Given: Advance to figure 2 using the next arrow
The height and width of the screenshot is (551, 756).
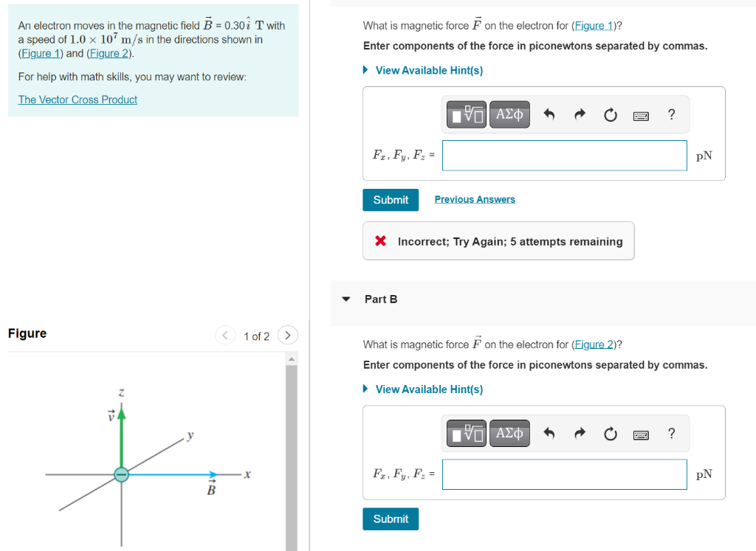Looking at the screenshot, I should click(287, 335).
